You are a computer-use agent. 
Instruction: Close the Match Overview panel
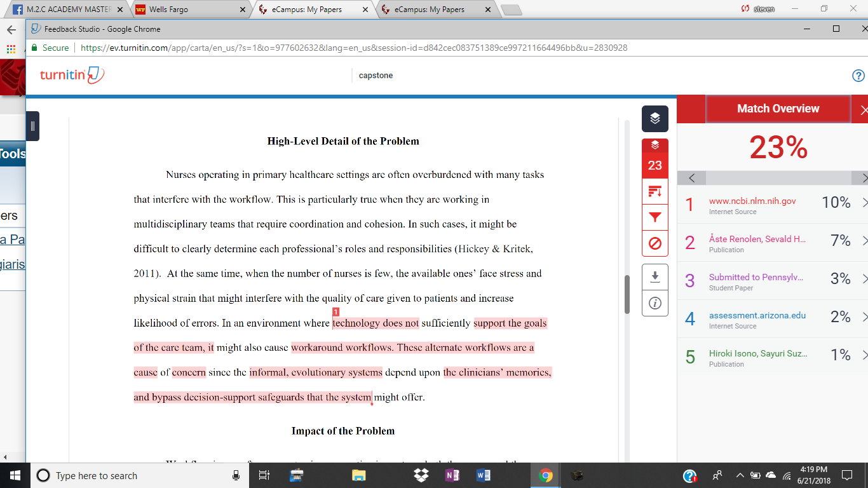pyautogui.click(x=864, y=110)
